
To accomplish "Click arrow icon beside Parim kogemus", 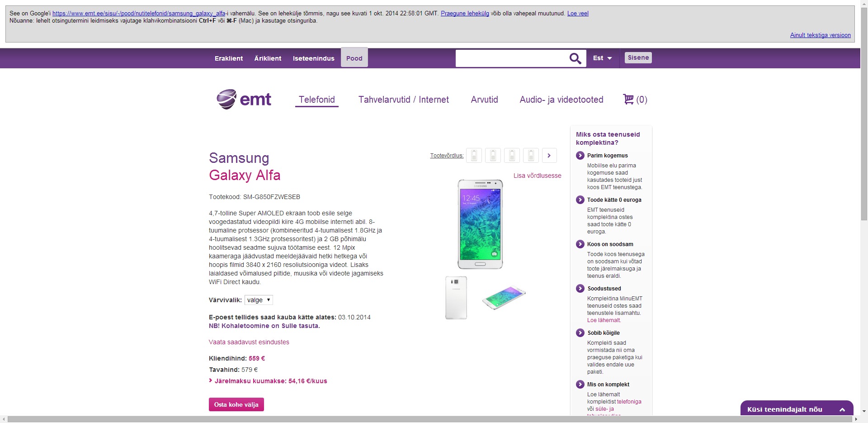I will (580, 156).
